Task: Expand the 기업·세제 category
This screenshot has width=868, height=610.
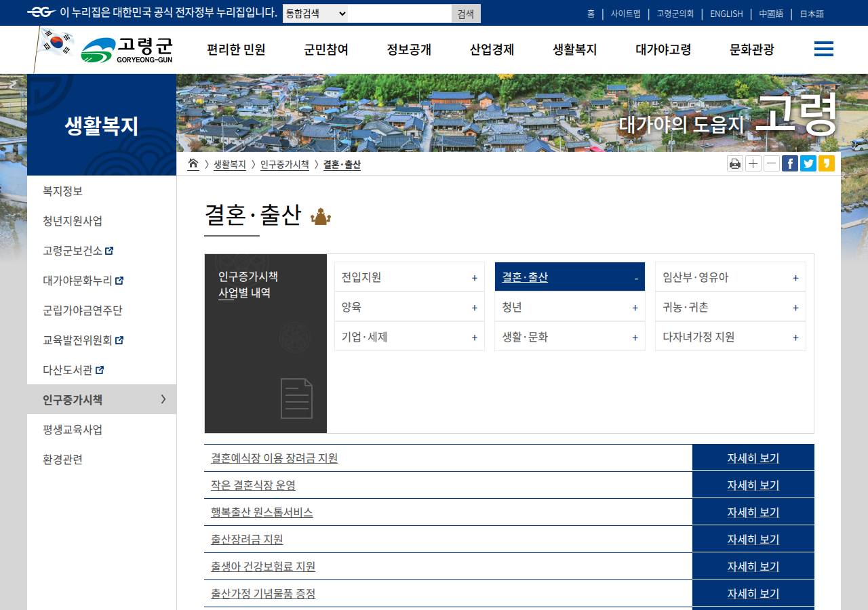Action: [410, 337]
